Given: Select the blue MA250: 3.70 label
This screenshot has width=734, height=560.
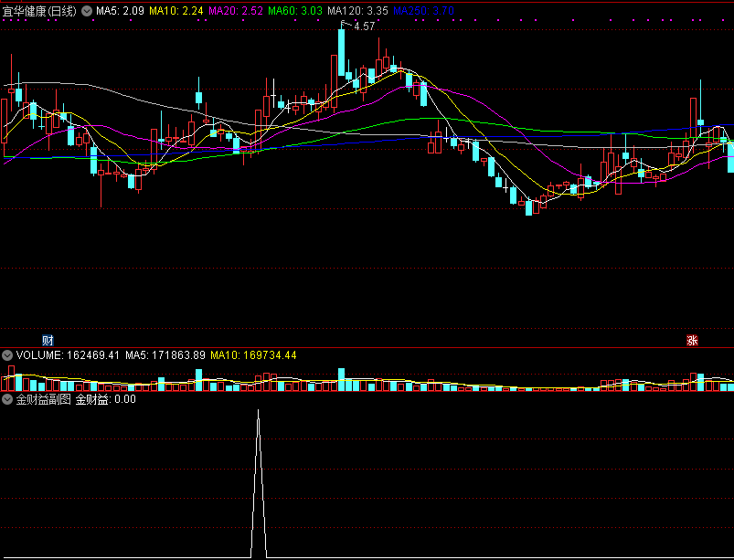Looking at the screenshot, I should click(x=423, y=11).
